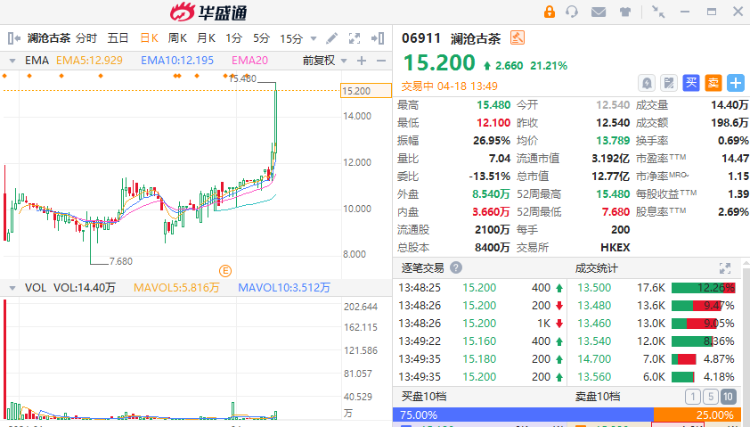
Task: Select the 日K chart tab
Action: (x=149, y=38)
